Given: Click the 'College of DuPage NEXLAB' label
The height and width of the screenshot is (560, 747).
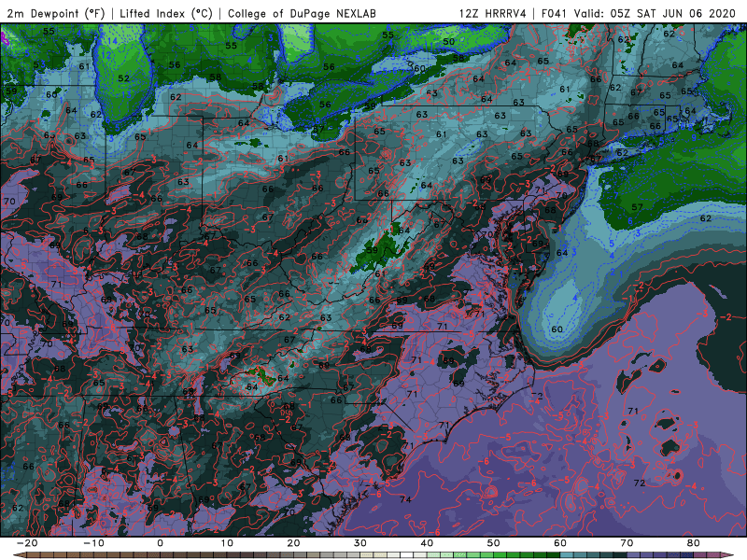Looking at the screenshot, I should pyautogui.click(x=302, y=13).
